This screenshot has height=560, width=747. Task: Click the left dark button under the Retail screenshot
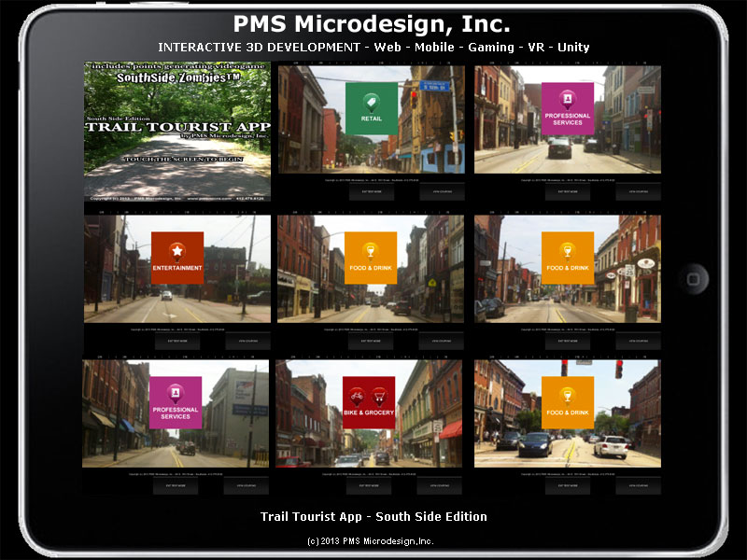pos(372,192)
